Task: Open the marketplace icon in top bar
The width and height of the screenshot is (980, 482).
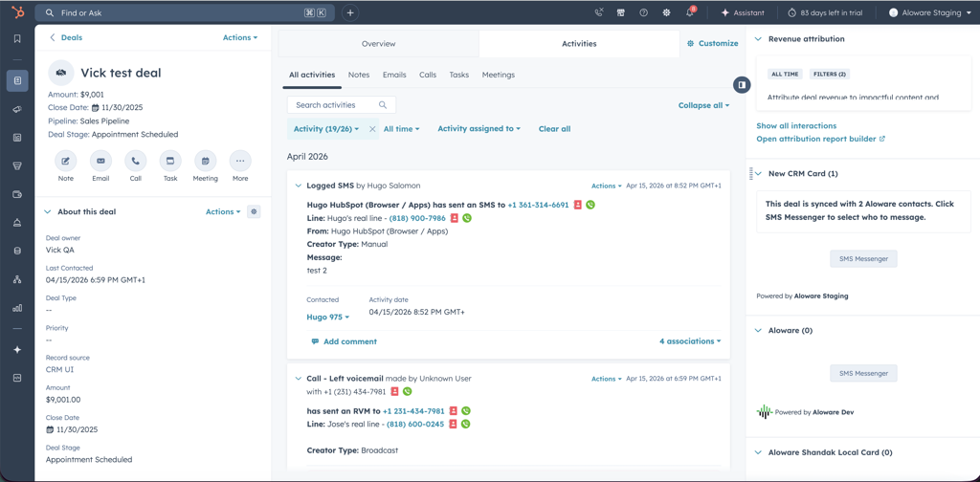Action: (620, 12)
